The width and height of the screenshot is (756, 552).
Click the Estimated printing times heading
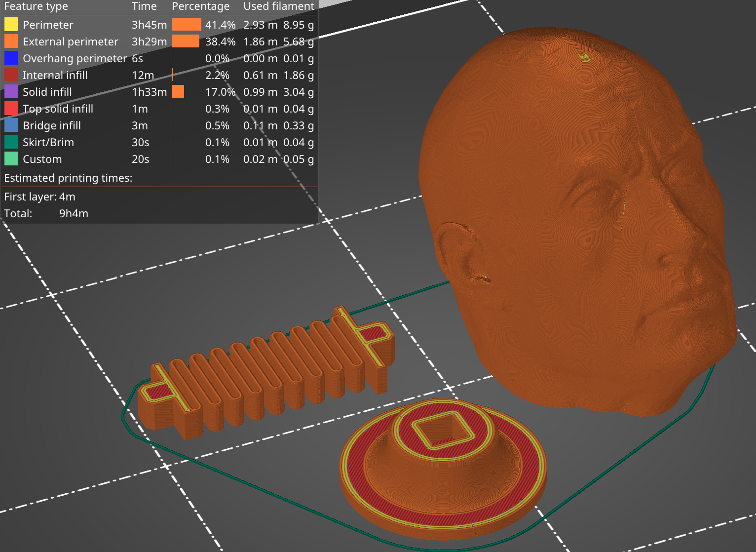(68, 178)
